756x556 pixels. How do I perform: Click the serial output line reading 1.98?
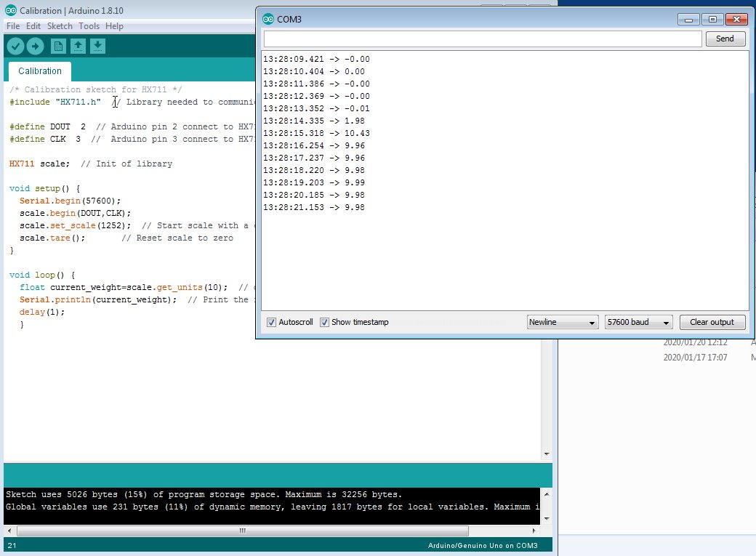coord(314,121)
